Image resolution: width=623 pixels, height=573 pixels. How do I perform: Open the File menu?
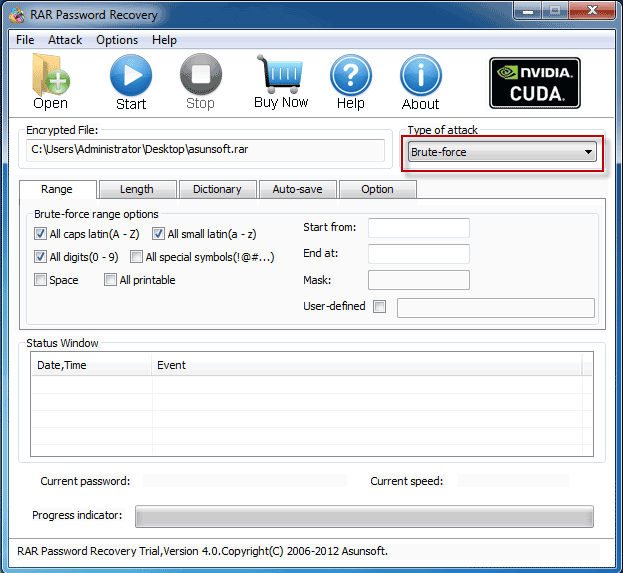click(25, 40)
